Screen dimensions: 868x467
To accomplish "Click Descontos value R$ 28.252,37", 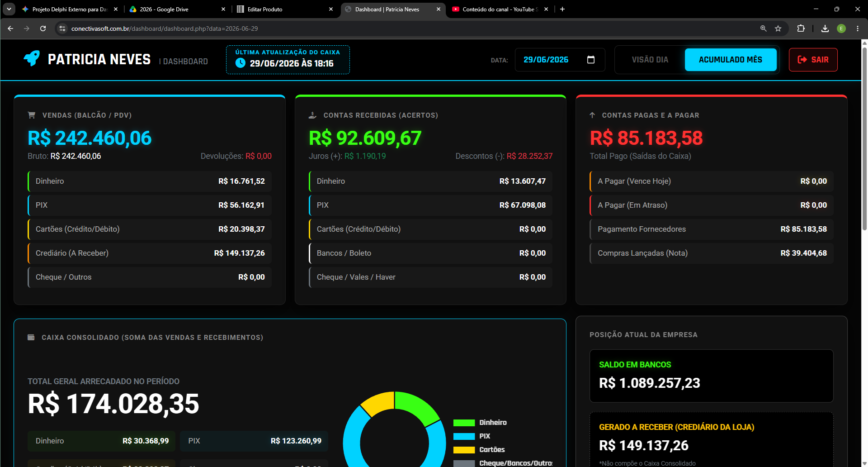I will (529, 156).
